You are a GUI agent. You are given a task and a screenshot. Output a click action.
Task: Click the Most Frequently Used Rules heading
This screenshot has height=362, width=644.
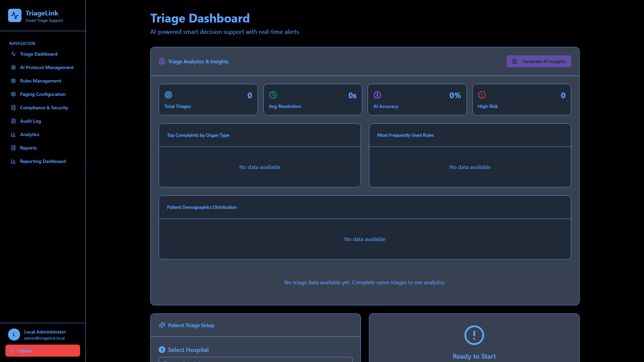[x=406, y=135]
